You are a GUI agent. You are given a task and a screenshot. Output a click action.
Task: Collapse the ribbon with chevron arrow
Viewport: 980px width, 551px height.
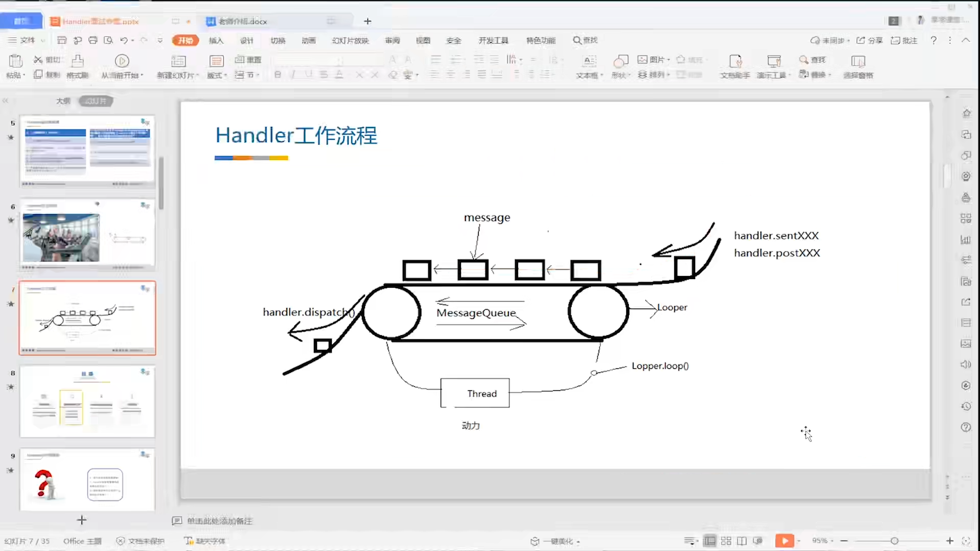966,40
